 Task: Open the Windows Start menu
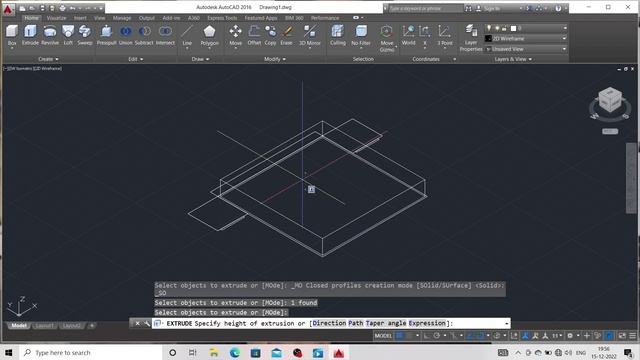pos(9,353)
